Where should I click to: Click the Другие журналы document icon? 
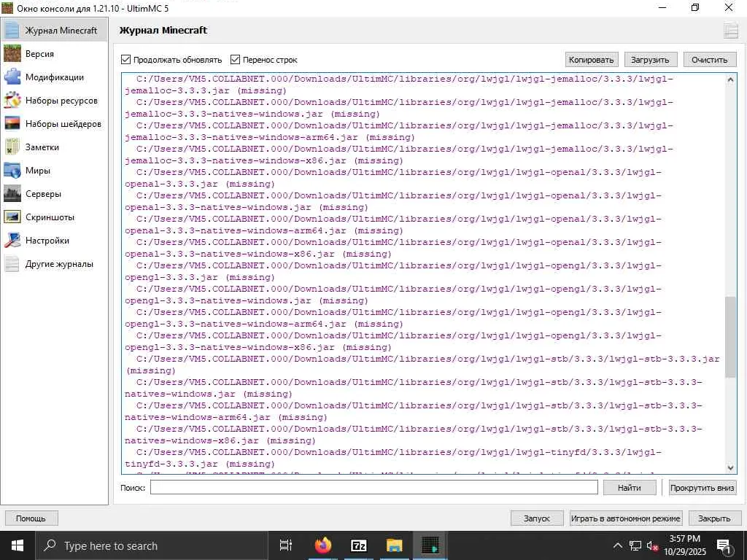coord(12,264)
